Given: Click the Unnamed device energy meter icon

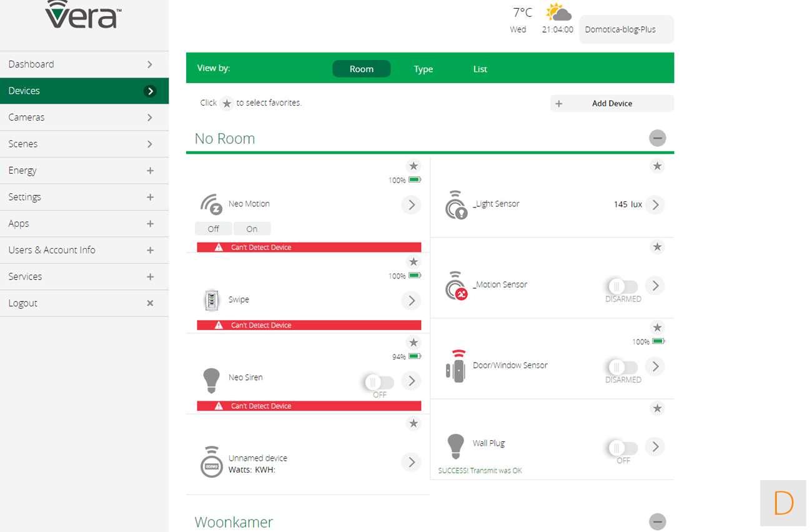Looking at the screenshot, I should click(x=212, y=463).
